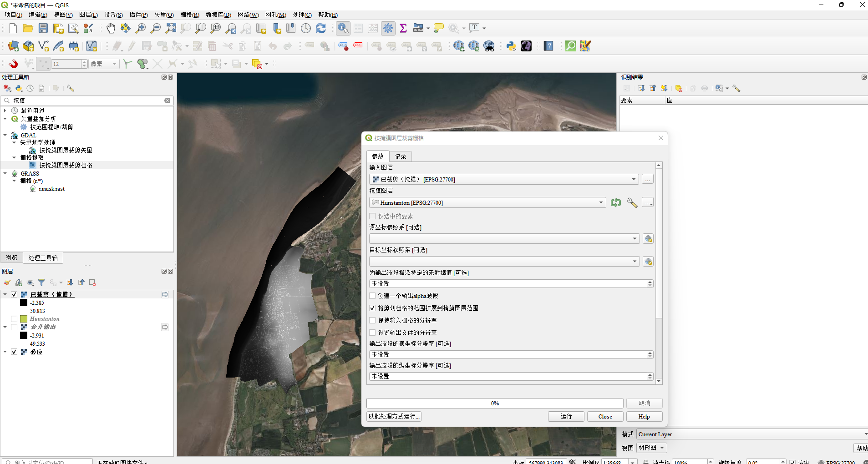
Task: Open the 栅格(R) menu
Action: click(189, 15)
